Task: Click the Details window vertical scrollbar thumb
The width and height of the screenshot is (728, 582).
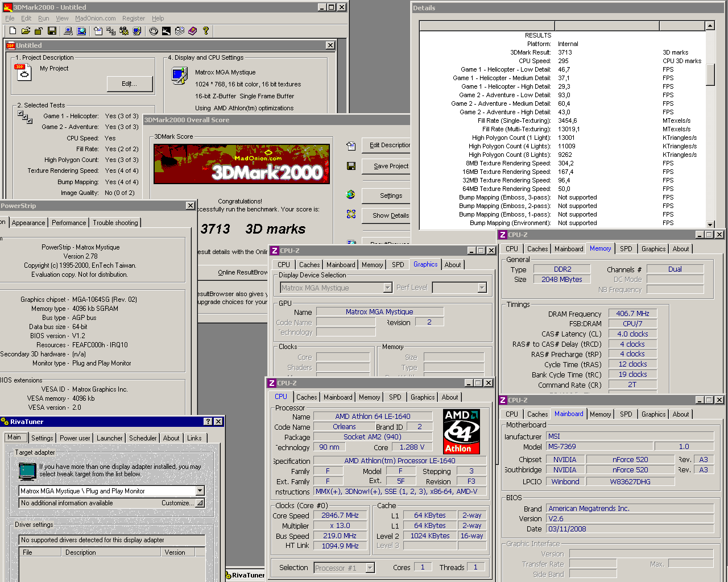Action: click(x=710, y=74)
